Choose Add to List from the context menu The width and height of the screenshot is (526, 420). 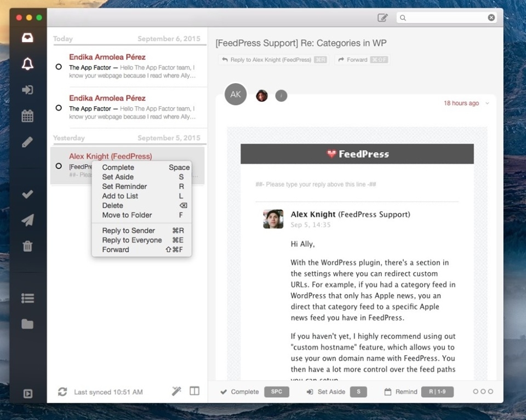tap(141, 195)
